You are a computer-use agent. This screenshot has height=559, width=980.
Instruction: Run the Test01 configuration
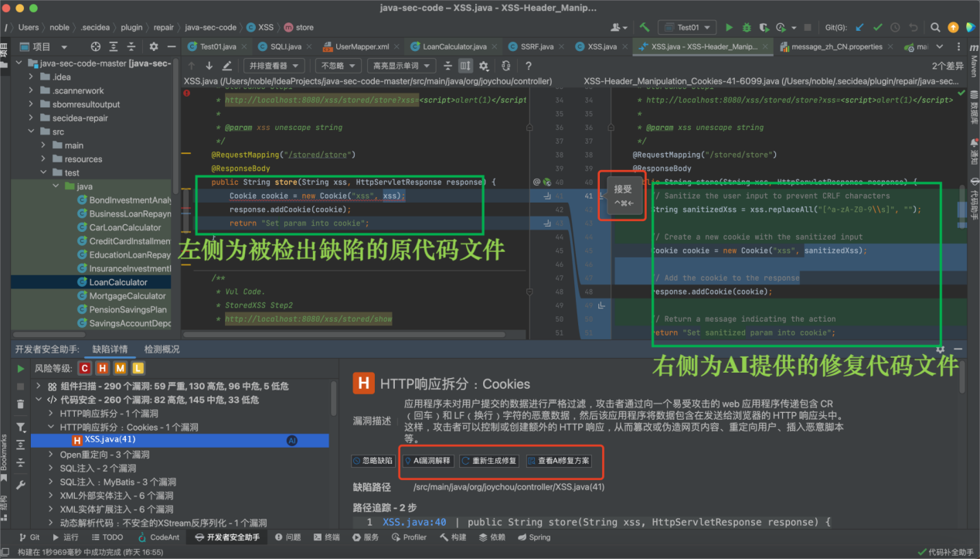(x=729, y=27)
